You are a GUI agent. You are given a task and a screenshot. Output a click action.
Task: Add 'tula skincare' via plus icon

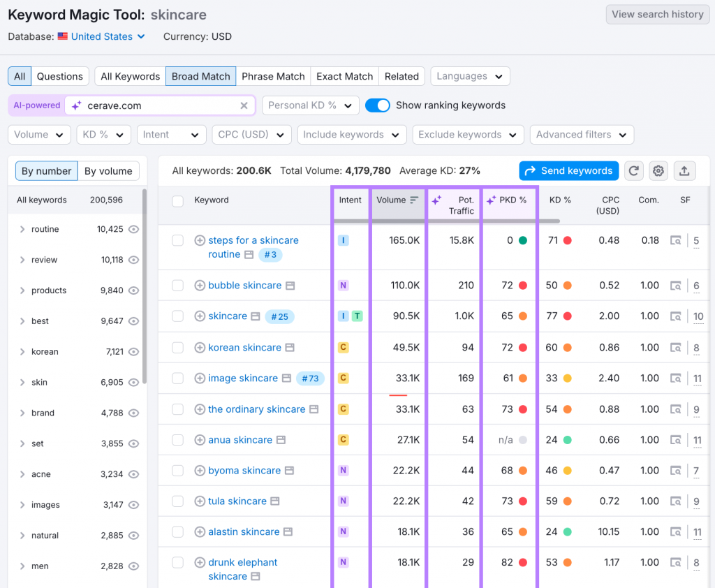click(x=200, y=501)
